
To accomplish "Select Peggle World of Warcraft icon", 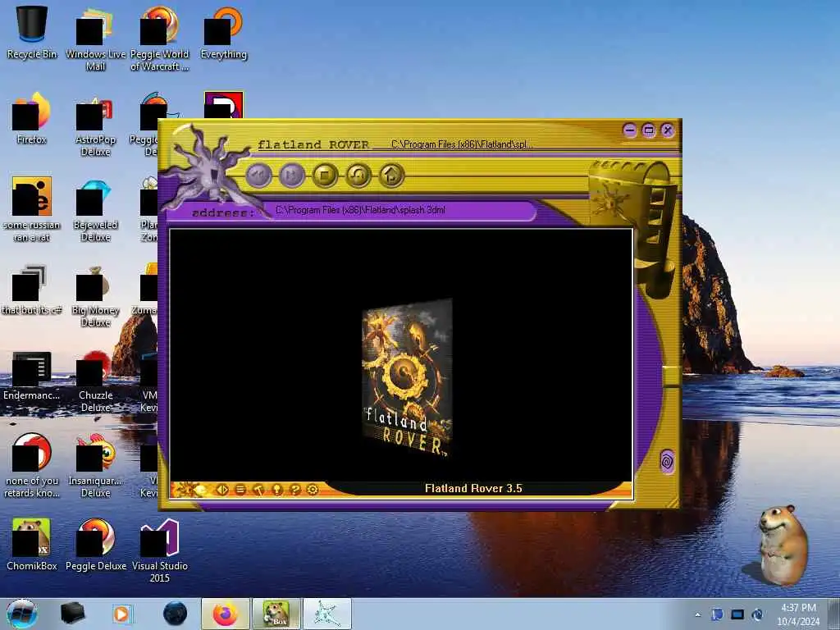I will [160, 39].
